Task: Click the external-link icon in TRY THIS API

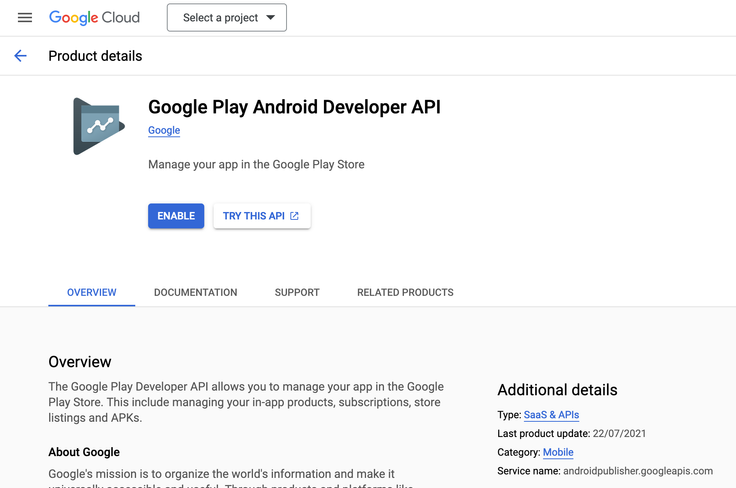Action: click(294, 216)
